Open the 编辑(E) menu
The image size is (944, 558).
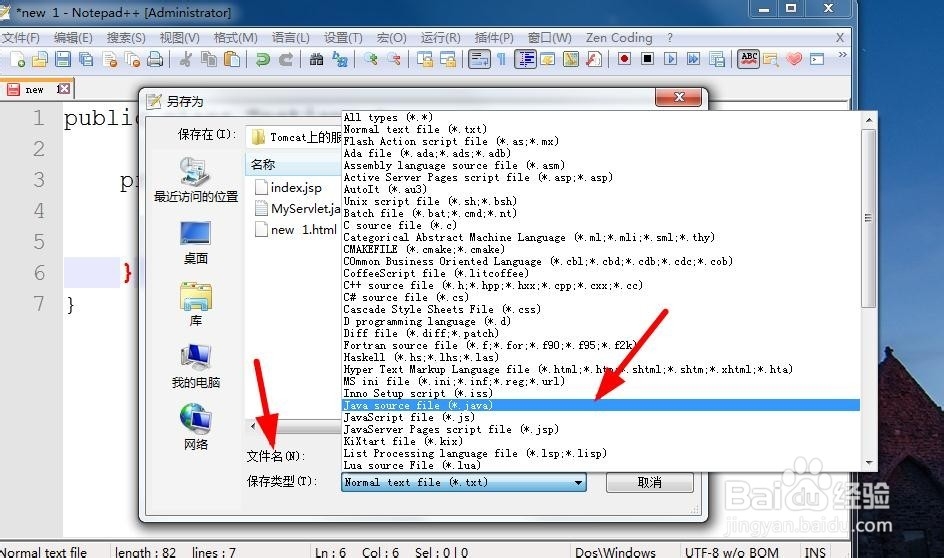[x=73, y=38]
